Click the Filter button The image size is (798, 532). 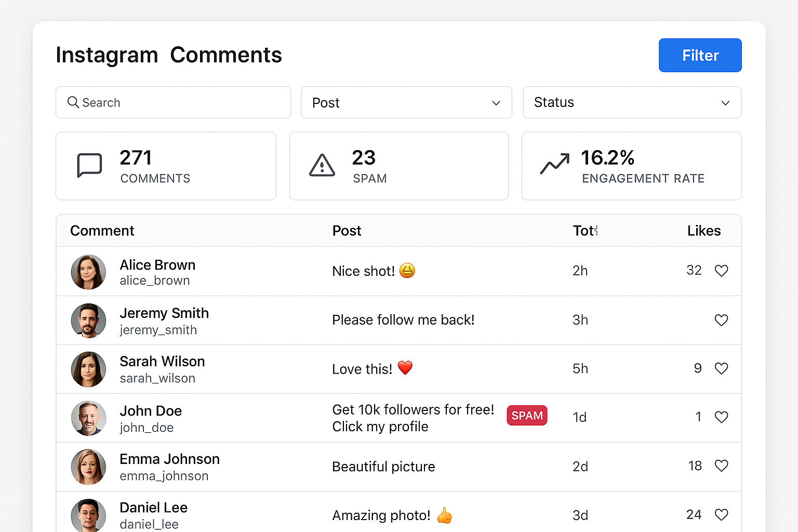[x=700, y=55]
